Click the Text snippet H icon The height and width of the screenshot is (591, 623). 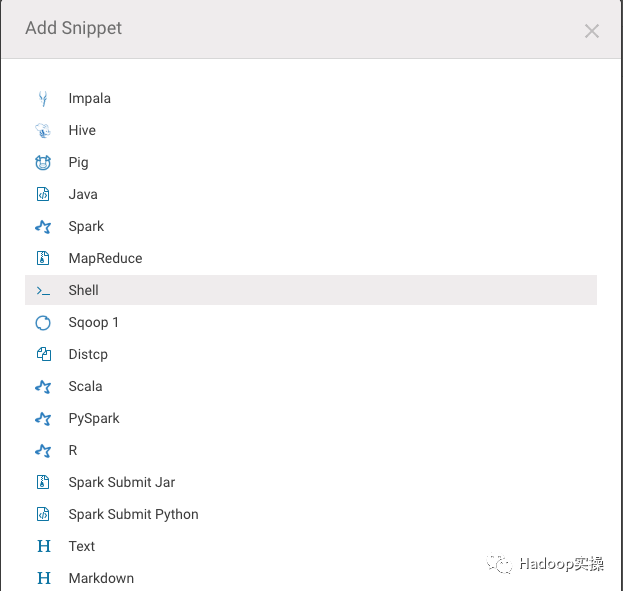43,546
